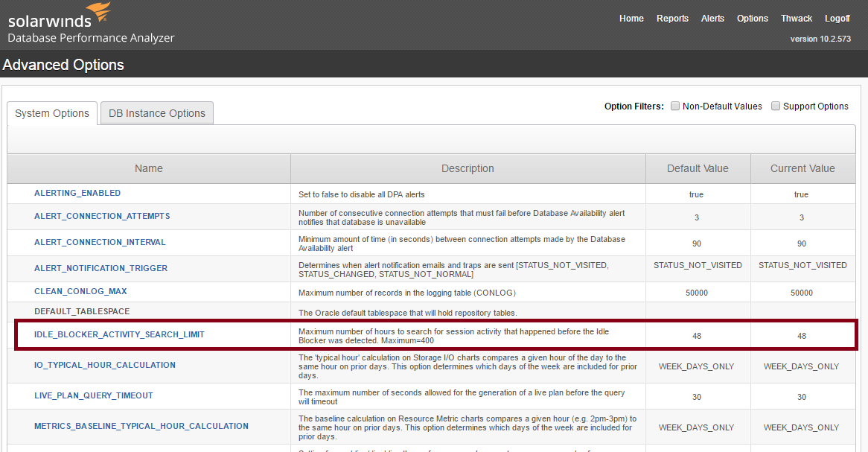
Task: Open the Home page
Action: click(631, 18)
